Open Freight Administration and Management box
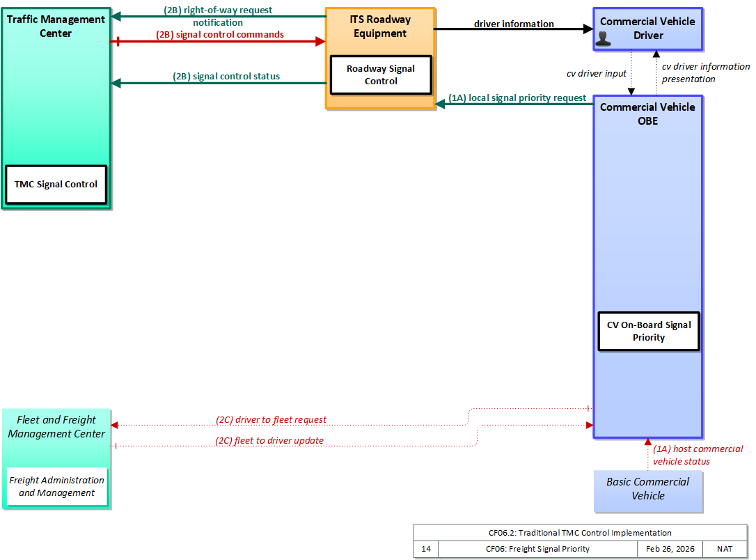This screenshot has width=756, height=560. click(x=57, y=486)
